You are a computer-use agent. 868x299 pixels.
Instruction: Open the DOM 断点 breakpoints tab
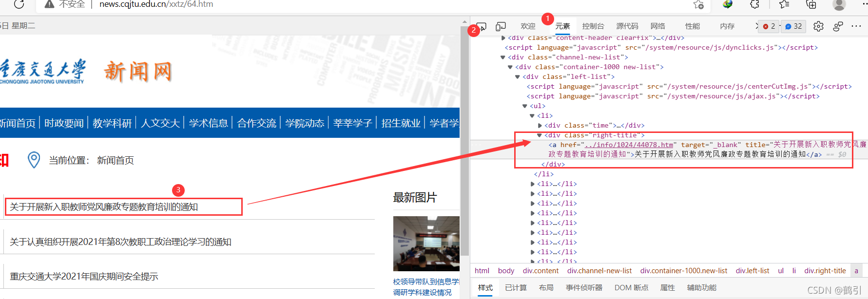[632, 288]
